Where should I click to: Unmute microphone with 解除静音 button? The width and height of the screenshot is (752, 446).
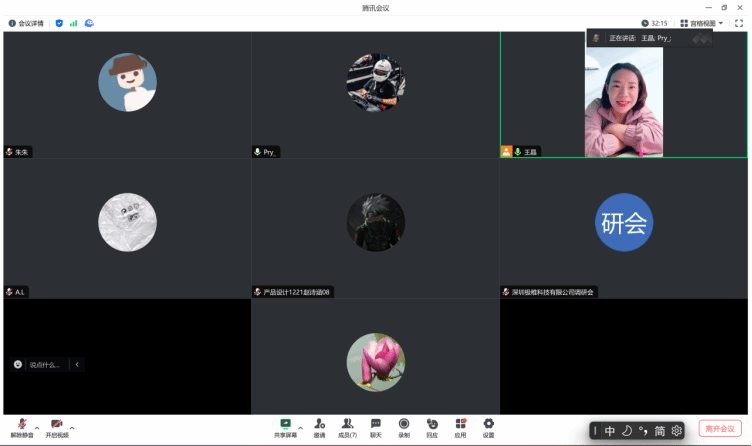22,427
